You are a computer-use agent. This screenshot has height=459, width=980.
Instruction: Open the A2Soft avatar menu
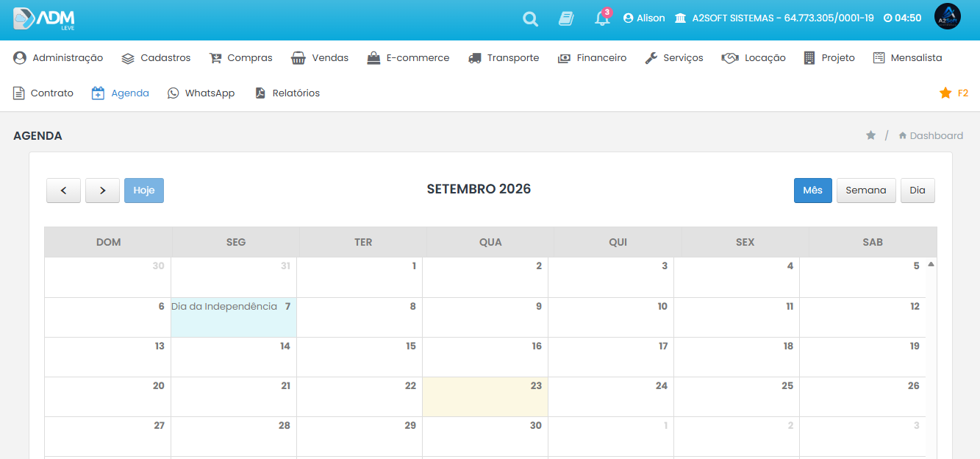click(x=947, y=17)
